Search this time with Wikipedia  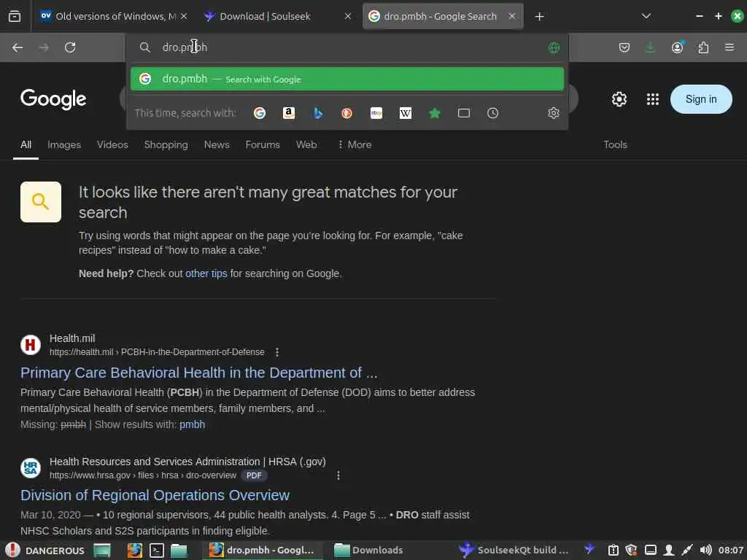coord(406,113)
